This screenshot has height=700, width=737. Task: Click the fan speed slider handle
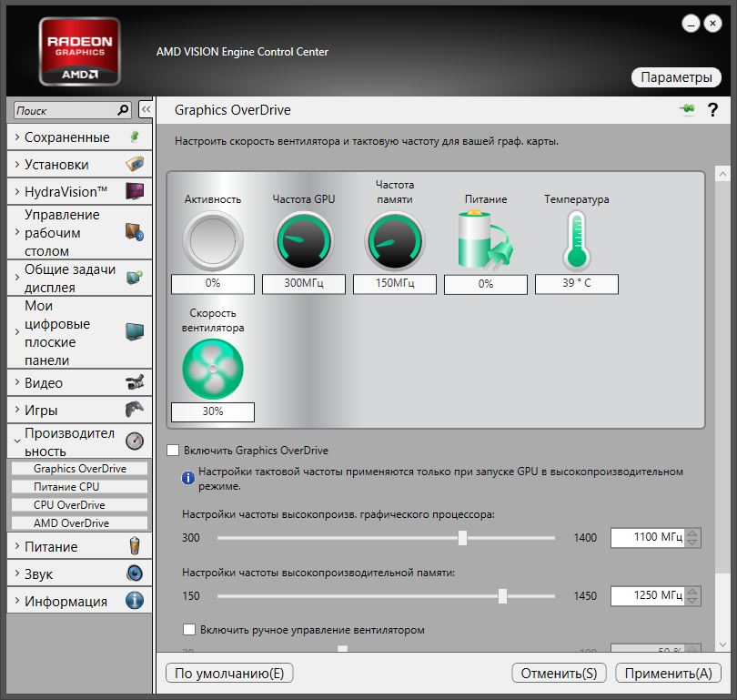pos(342,649)
